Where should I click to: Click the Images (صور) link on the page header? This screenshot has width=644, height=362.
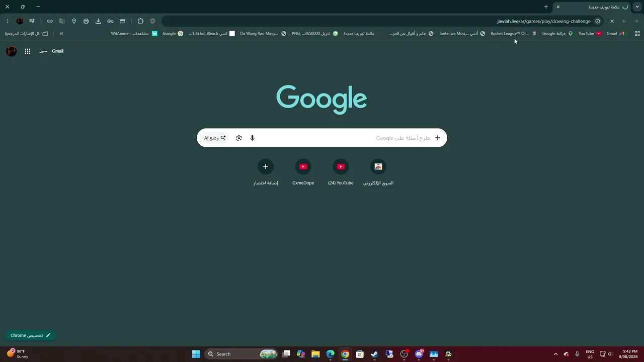(x=43, y=51)
